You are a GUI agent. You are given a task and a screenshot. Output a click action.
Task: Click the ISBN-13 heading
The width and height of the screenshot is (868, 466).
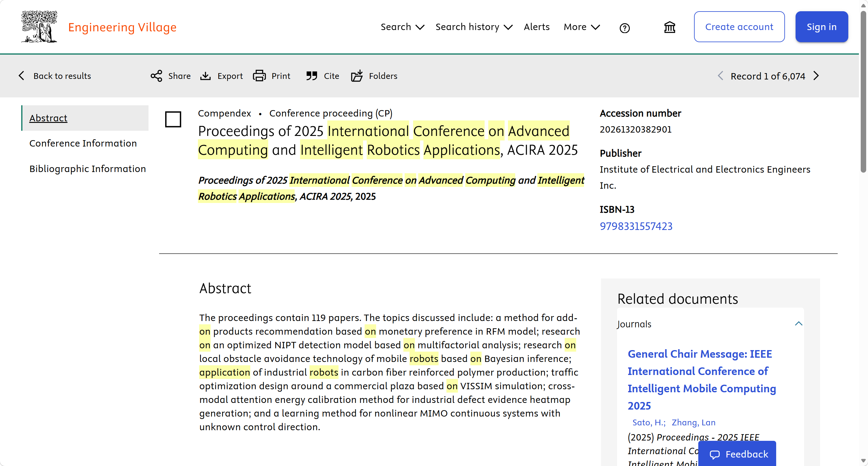click(x=617, y=210)
